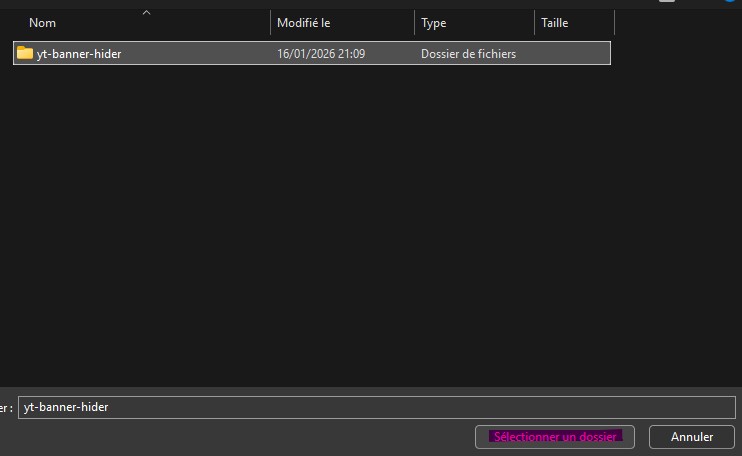Click divider right of the Taille header
The image size is (742, 456).
click(614, 23)
